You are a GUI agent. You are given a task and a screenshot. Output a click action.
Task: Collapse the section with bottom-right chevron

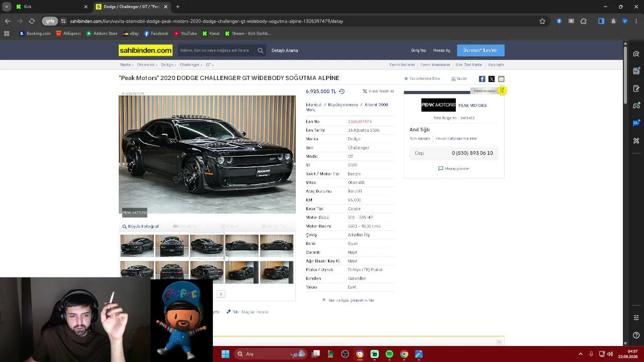[499, 342]
